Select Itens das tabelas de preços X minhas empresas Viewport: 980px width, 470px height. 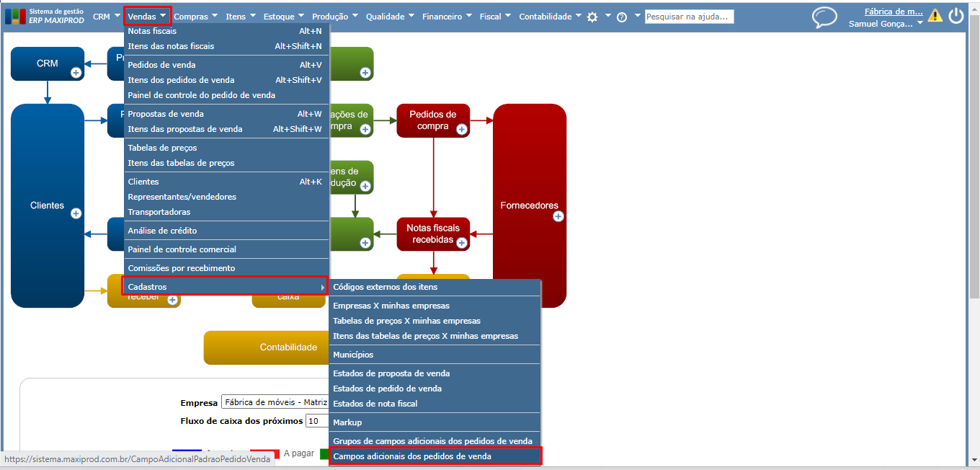click(435, 336)
